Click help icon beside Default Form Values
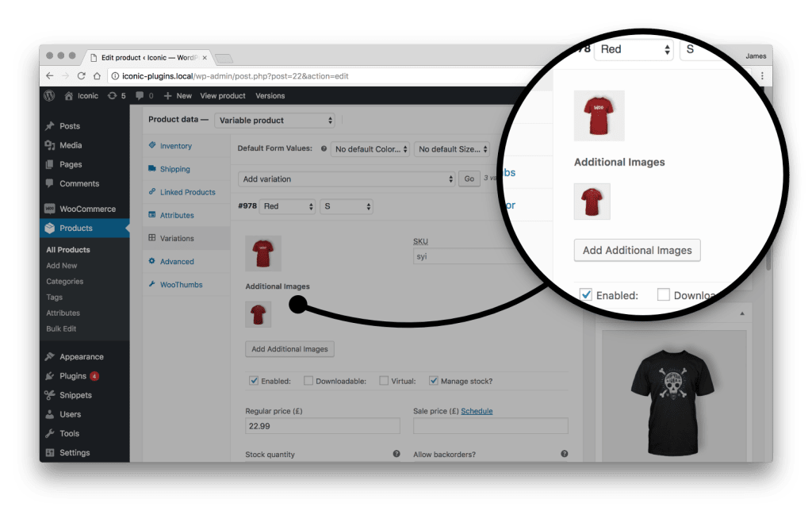This screenshot has width=812, height=507. (324, 148)
